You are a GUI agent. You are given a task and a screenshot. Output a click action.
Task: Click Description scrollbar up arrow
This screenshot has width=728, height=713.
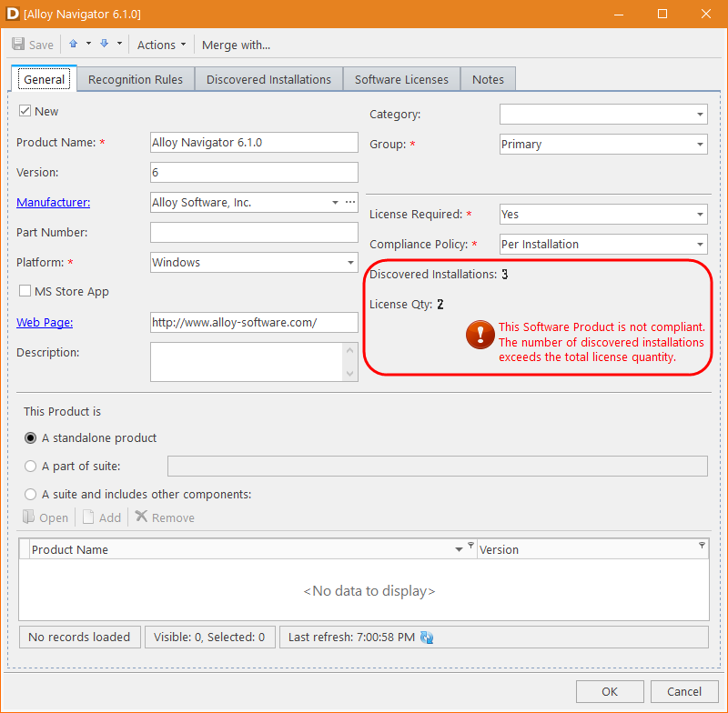tap(350, 351)
